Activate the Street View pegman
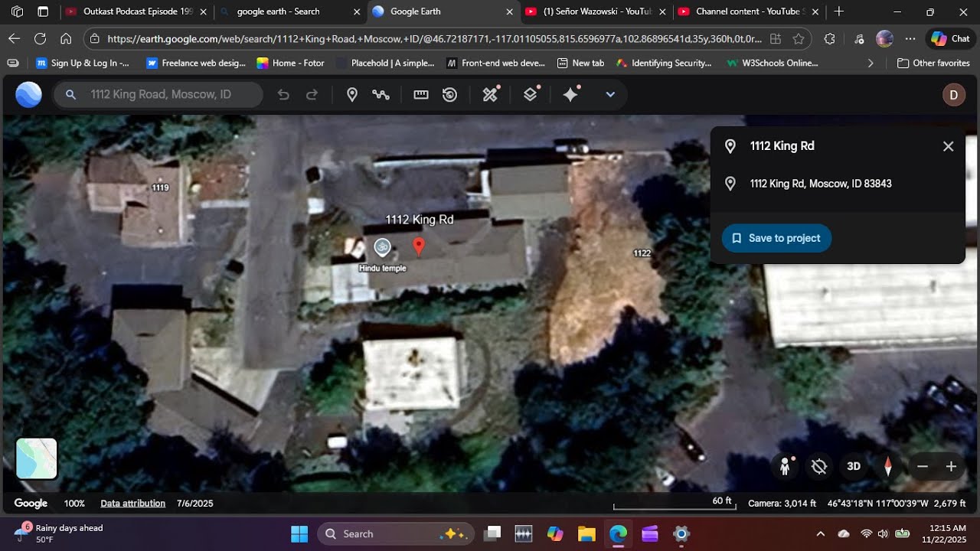Viewport: 980px width, 551px height. (x=785, y=466)
